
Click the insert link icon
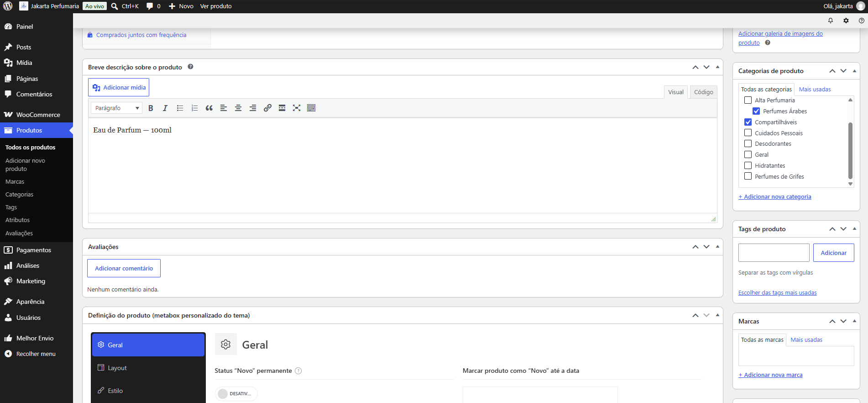(267, 108)
